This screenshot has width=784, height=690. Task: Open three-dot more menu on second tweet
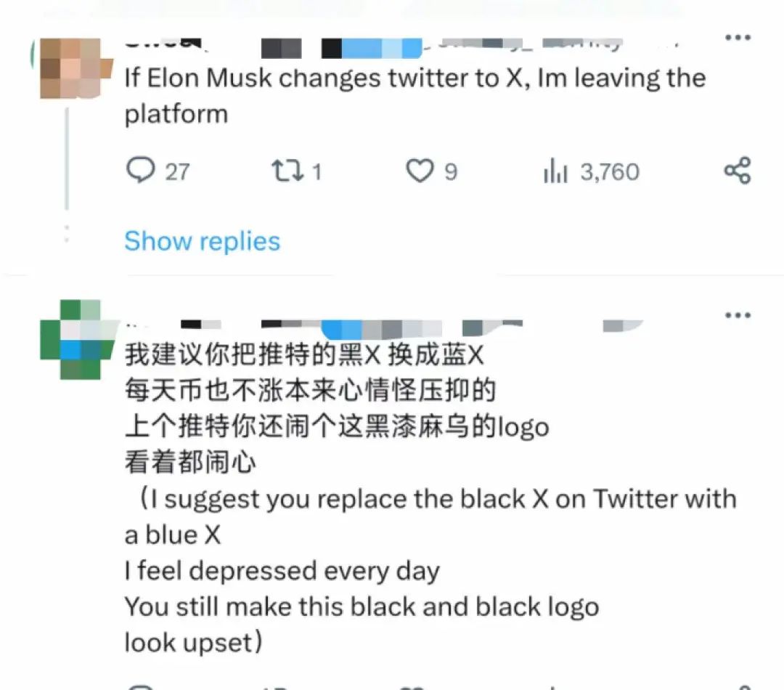coord(738,314)
